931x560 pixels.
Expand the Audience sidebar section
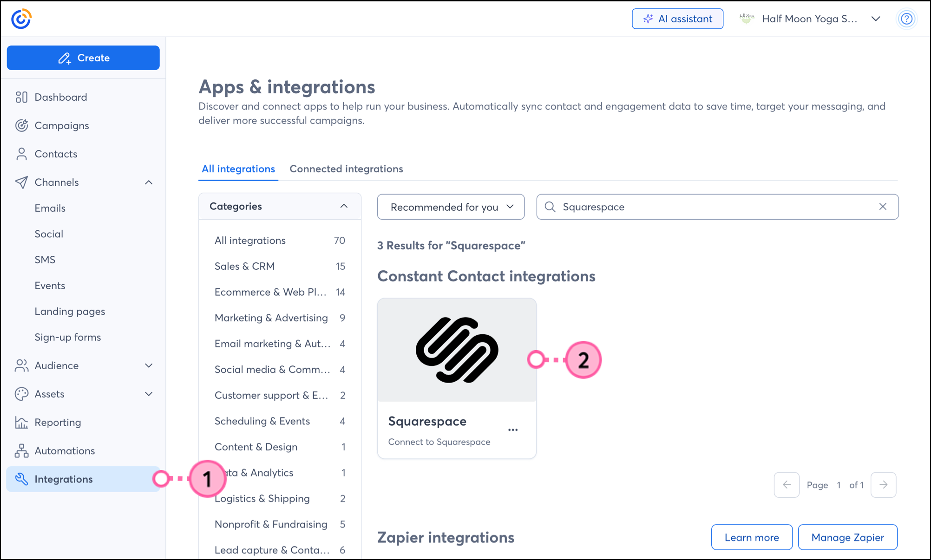tap(149, 366)
